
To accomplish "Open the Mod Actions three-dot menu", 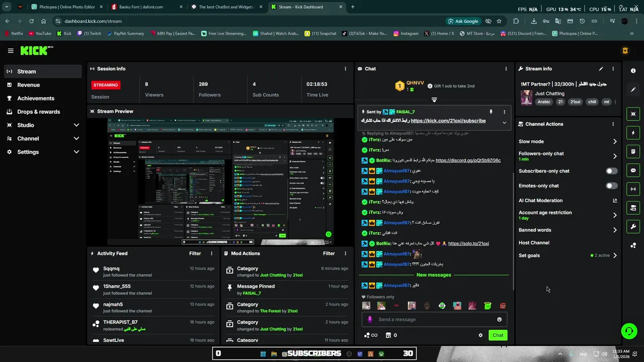I will (345, 254).
